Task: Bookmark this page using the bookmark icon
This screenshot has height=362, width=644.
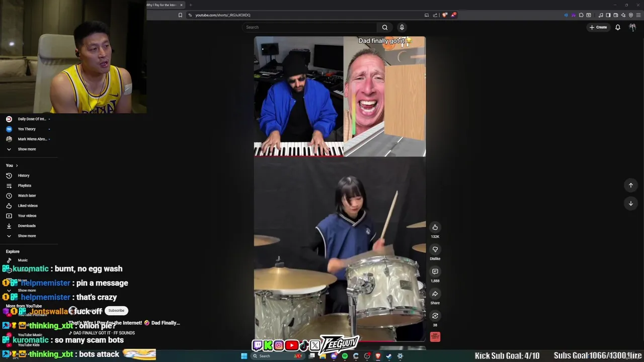Action: 180,15
